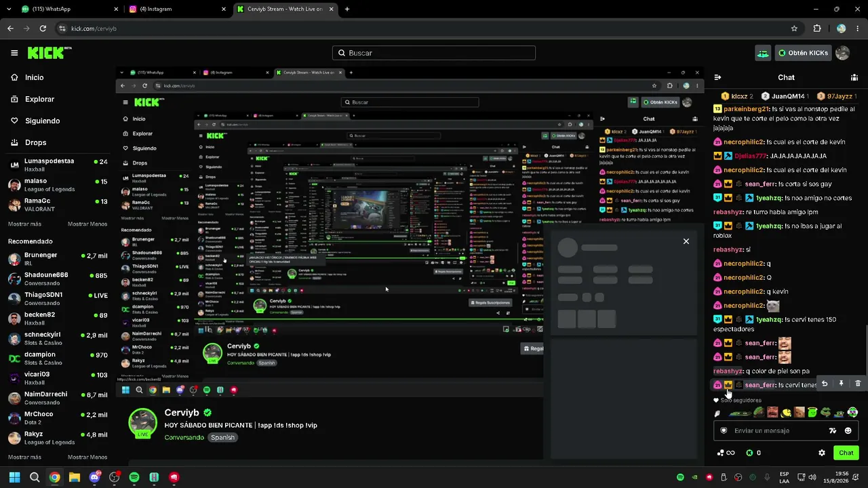The image size is (868, 488).
Task: Click the Chrome extensions puzzle icon
Action: [x=817, y=28]
